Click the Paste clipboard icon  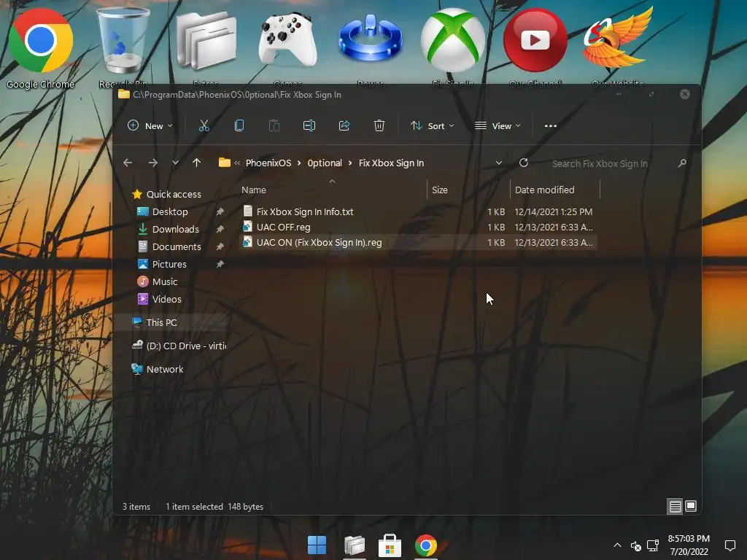(274, 125)
